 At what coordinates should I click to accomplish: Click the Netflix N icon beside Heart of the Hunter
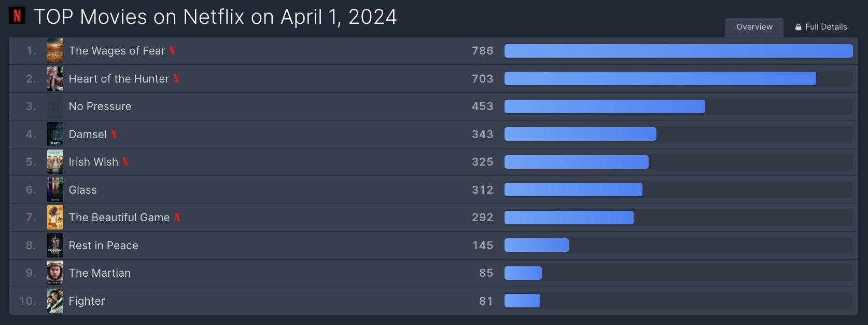[x=176, y=79]
